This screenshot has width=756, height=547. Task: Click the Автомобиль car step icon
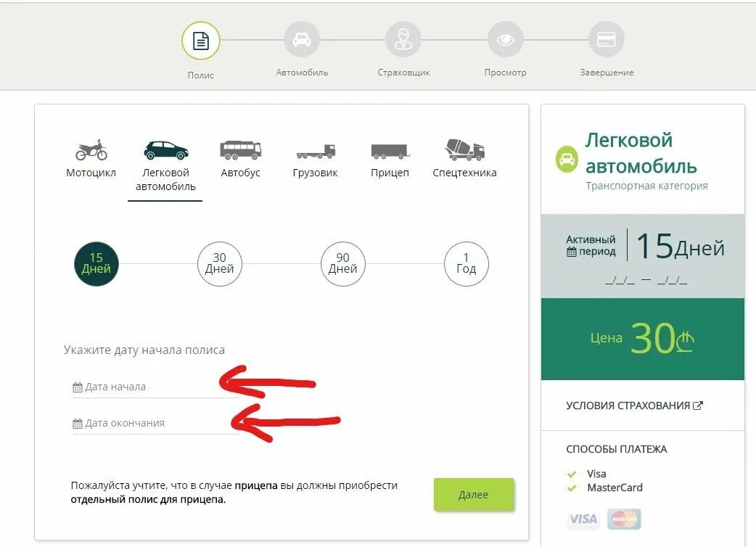click(x=302, y=39)
